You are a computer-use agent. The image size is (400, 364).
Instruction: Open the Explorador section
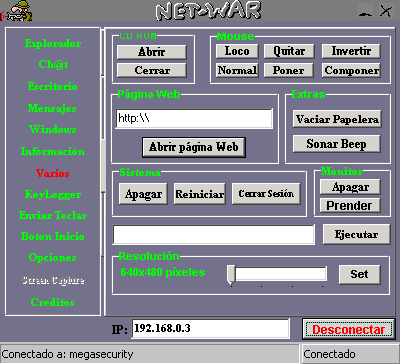pyautogui.click(x=53, y=44)
